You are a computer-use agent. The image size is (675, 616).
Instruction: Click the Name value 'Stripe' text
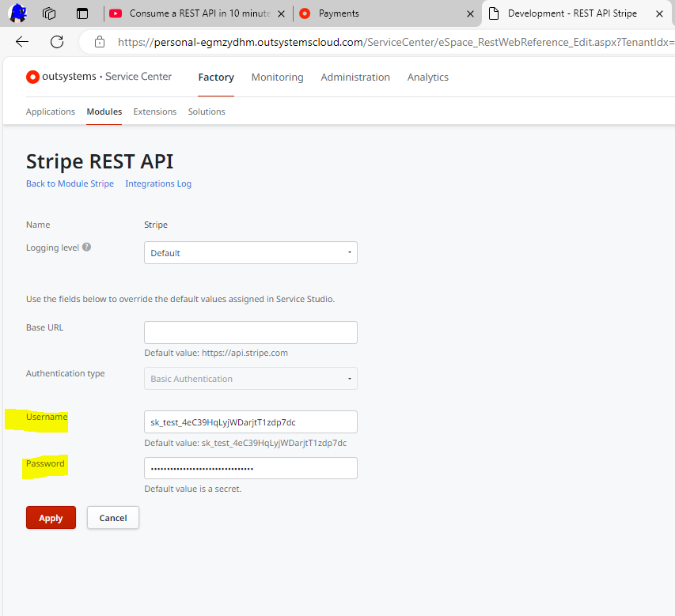tap(156, 225)
